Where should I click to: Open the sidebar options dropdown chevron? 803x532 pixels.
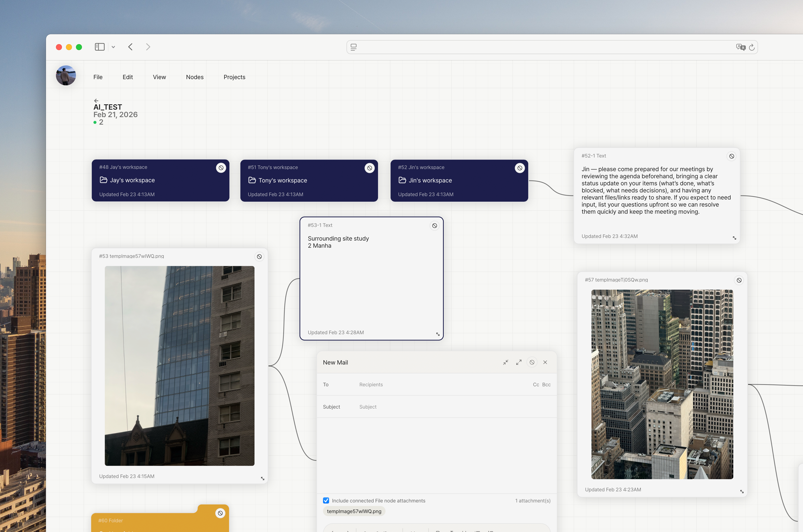coord(113,47)
